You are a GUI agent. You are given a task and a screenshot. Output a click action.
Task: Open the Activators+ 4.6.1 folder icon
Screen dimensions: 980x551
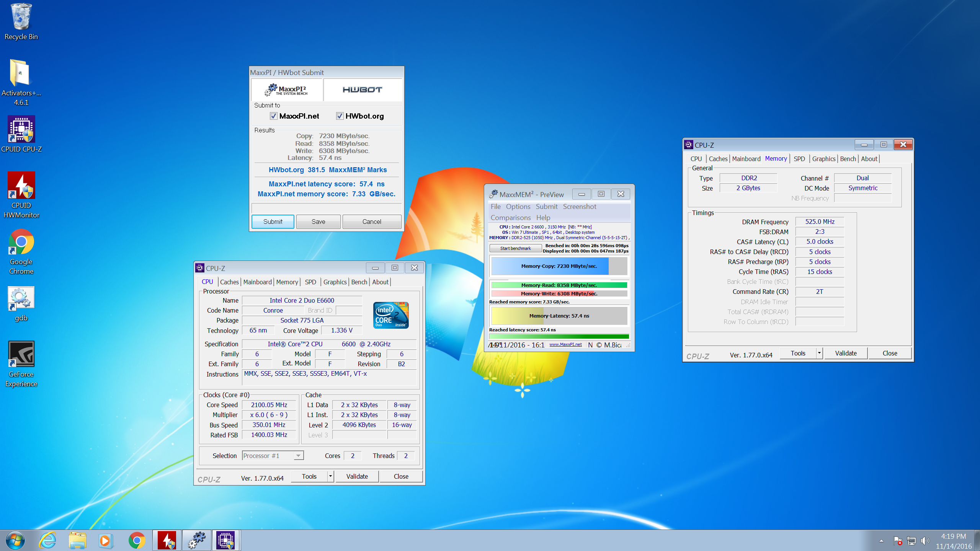21,82
